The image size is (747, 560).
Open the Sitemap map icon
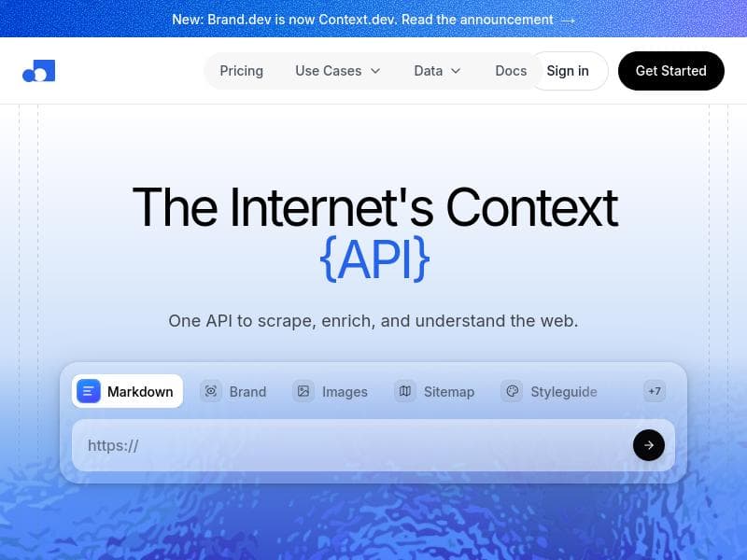(x=404, y=391)
